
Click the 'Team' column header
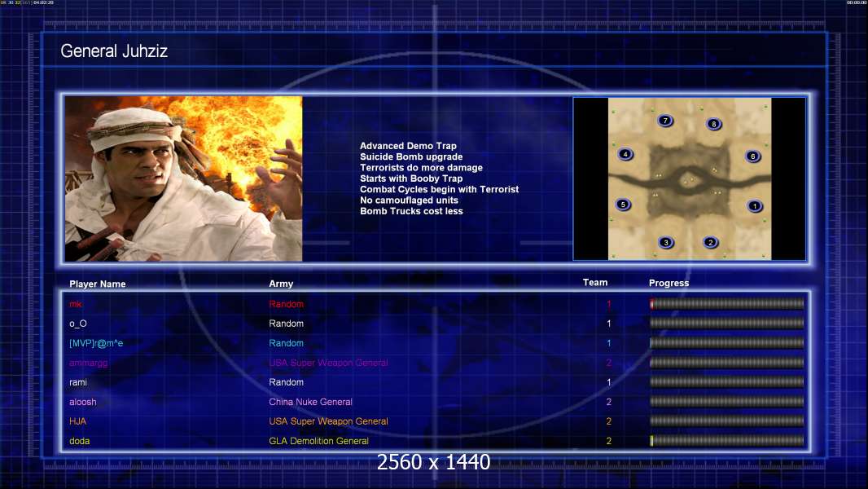click(595, 283)
